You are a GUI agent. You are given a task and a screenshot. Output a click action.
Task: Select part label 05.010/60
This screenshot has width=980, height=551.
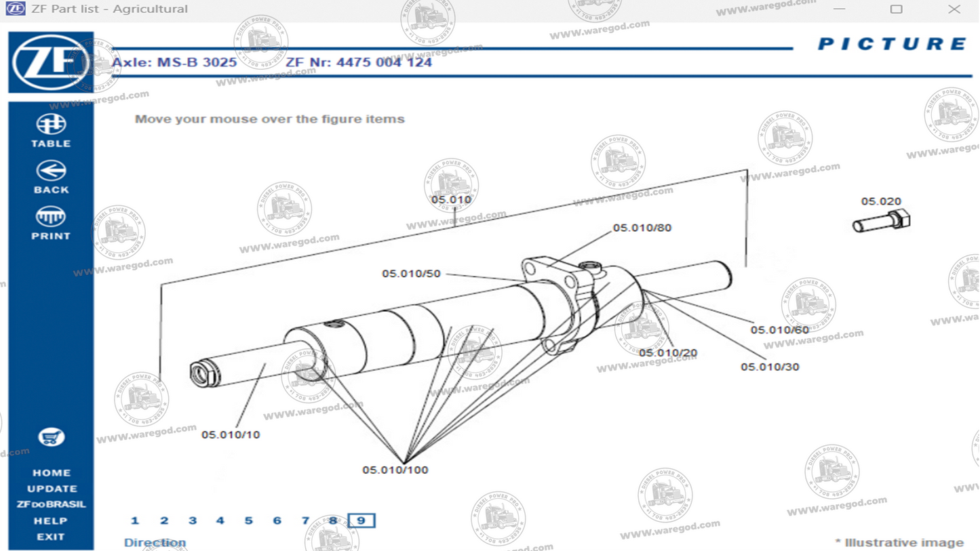(x=780, y=330)
